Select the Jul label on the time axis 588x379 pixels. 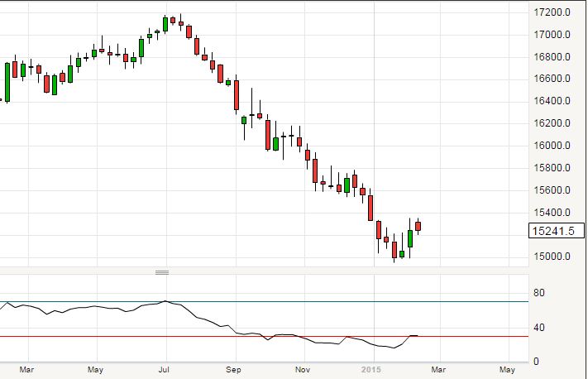(x=165, y=369)
